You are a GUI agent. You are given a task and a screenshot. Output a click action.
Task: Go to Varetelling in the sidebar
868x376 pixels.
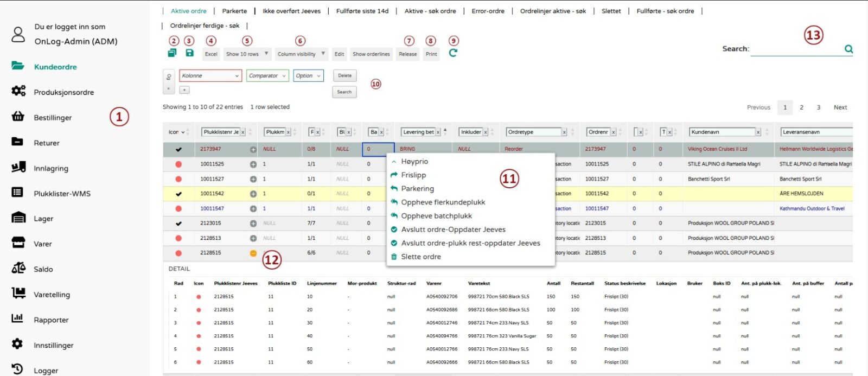click(52, 295)
